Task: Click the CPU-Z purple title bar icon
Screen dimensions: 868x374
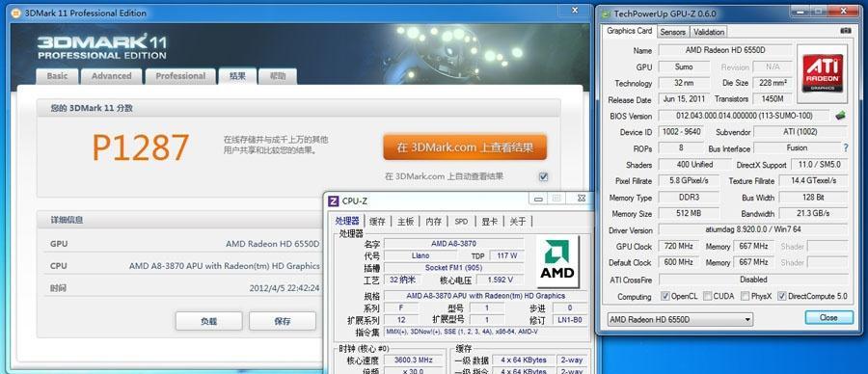Action: pos(334,200)
